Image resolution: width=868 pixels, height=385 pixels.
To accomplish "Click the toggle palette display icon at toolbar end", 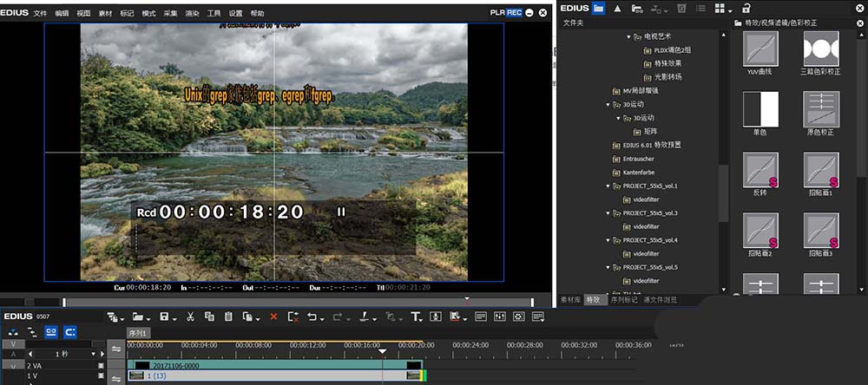I will tap(537, 316).
